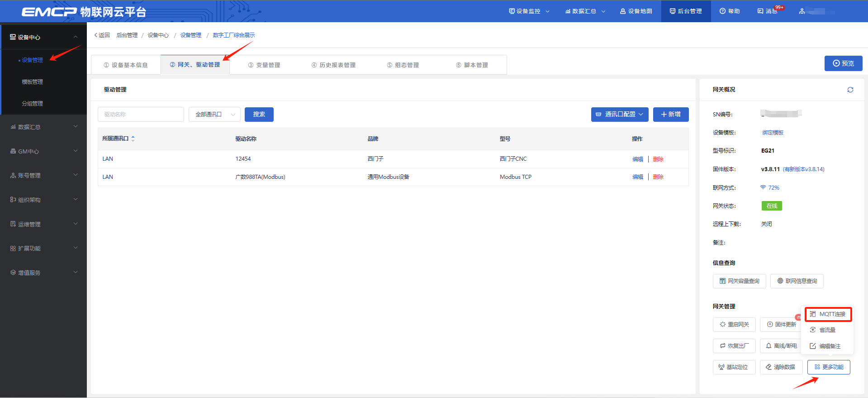This screenshot has height=398, width=868.
Task: Open 分组管理 in the sidebar
Action: [x=33, y=103]
